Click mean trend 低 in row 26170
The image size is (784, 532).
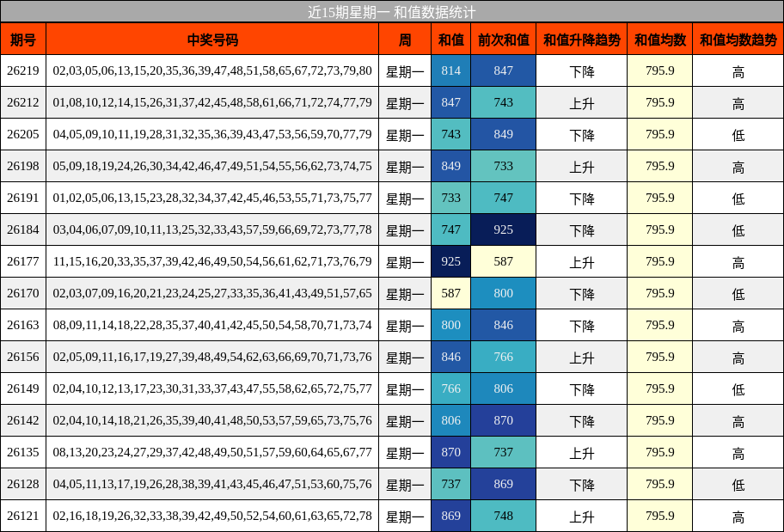coord(738,293)
